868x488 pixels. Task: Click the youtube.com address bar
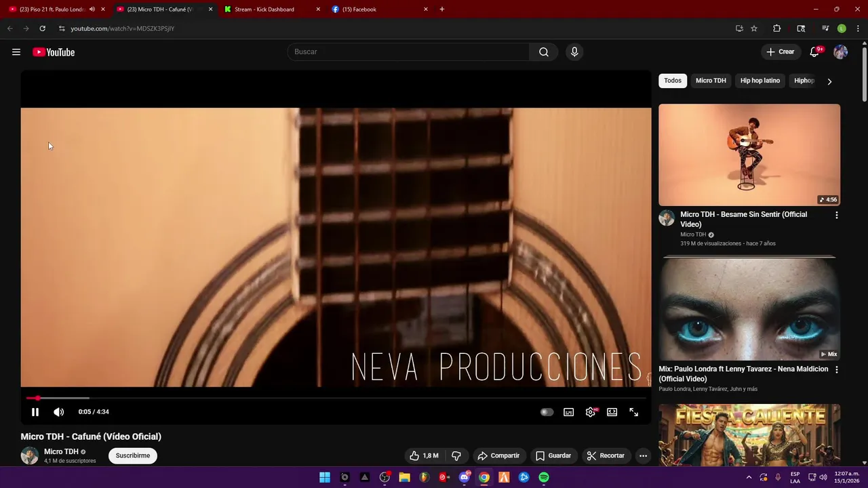[x=393, y=28]
